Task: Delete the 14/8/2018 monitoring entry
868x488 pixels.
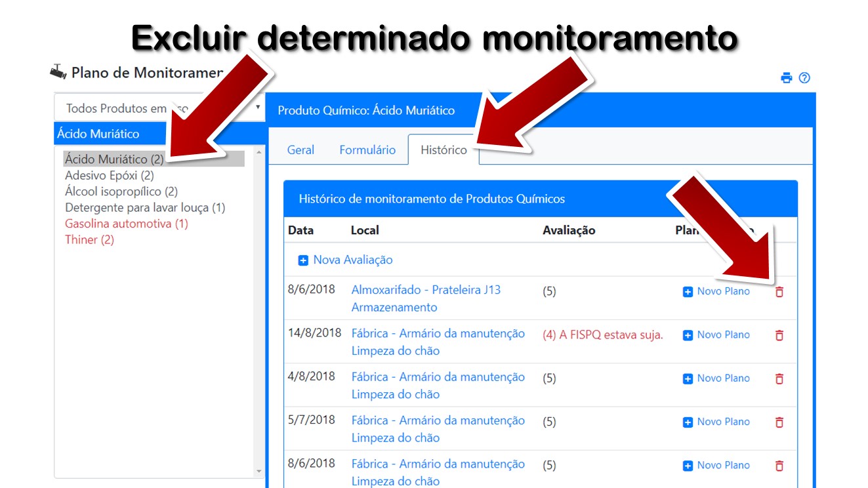Action: tap(779, 335)
